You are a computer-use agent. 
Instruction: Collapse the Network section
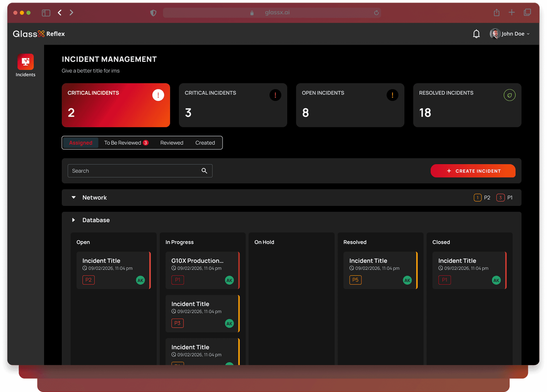click(x=74, y=197)
